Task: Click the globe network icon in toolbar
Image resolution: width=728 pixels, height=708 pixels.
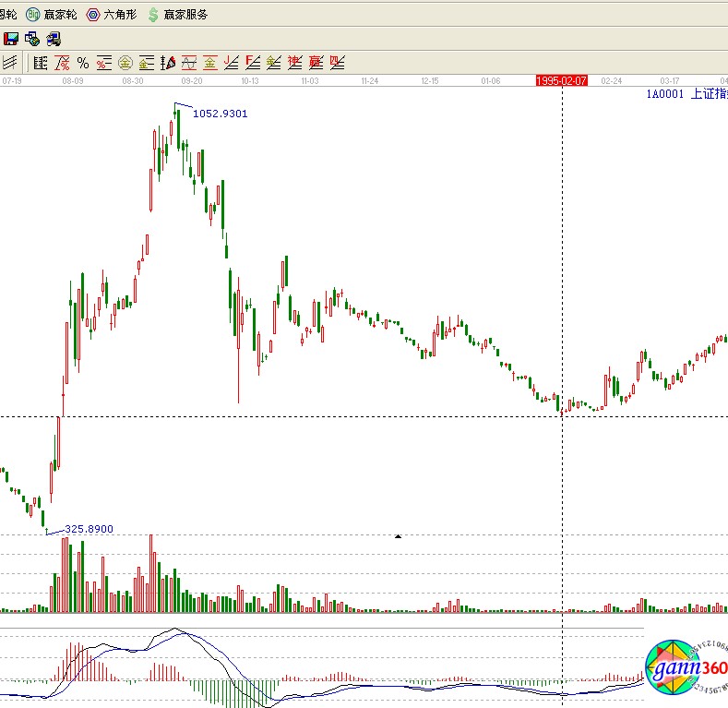Action: tap(32, 39)
